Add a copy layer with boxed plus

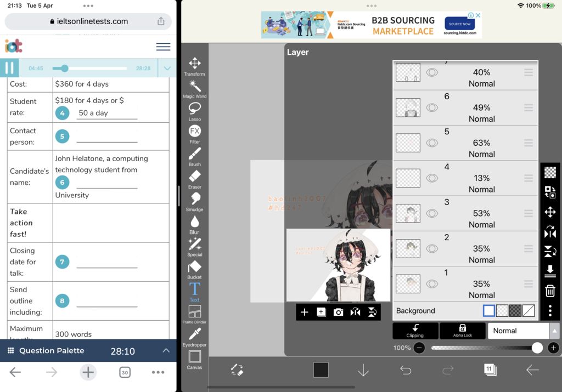click(x=321, y=312)
